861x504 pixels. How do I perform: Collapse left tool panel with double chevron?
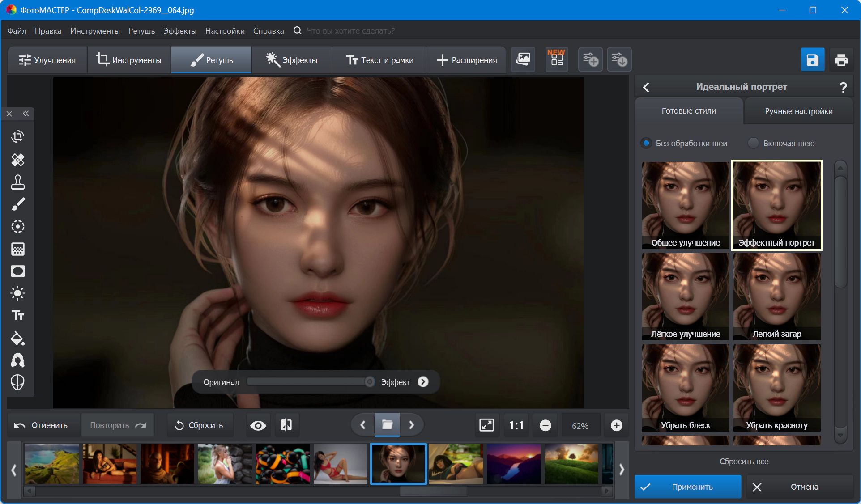pos(26,114)
